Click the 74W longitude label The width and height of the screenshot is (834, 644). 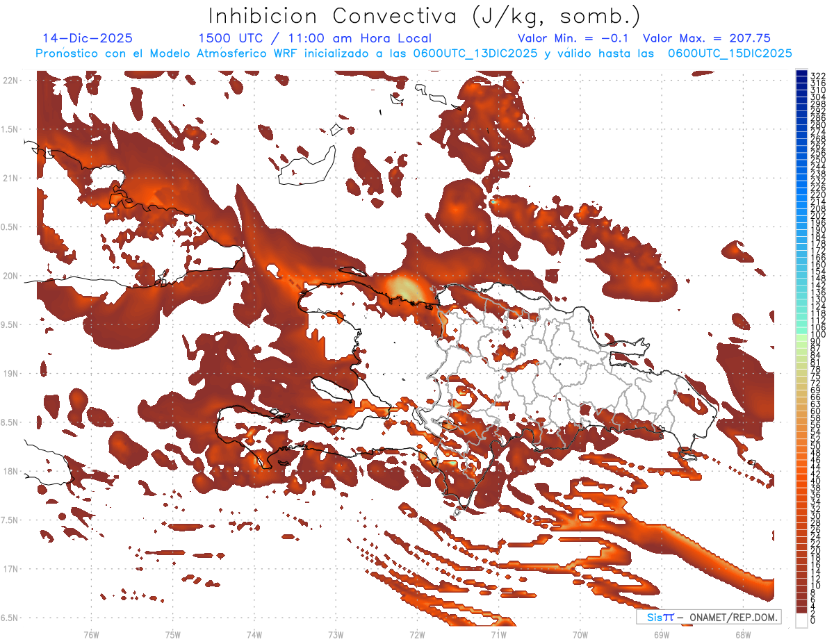pos(254,634)
